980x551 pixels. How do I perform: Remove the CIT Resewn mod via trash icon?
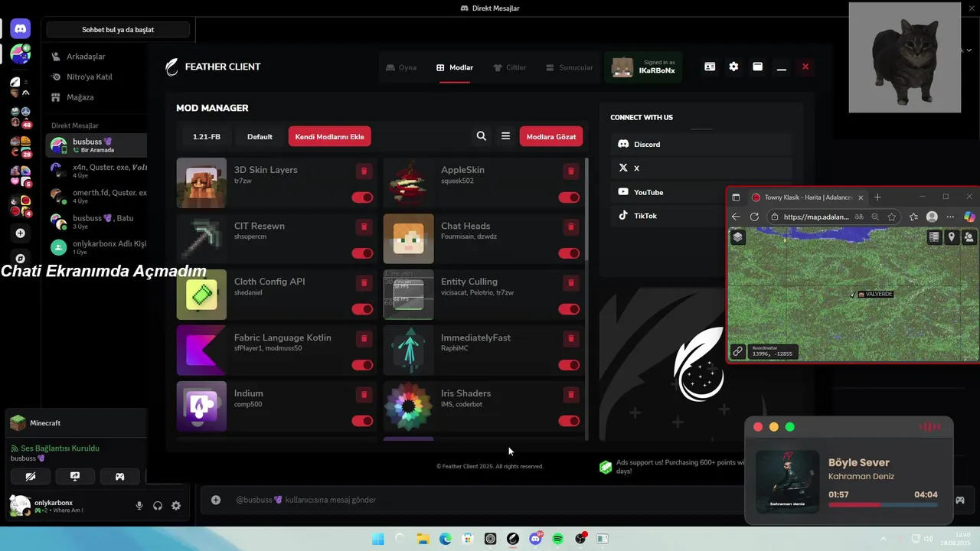coord(364,227)
